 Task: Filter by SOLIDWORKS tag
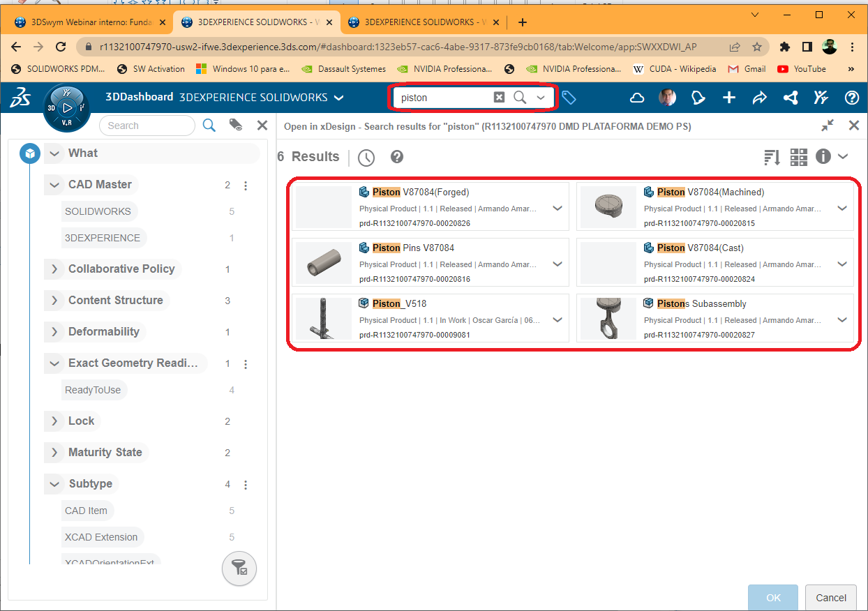98,211
